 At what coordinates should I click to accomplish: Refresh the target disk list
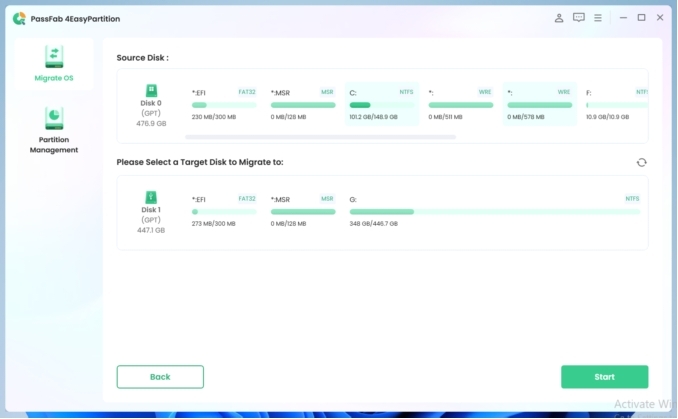click(641, 162)
